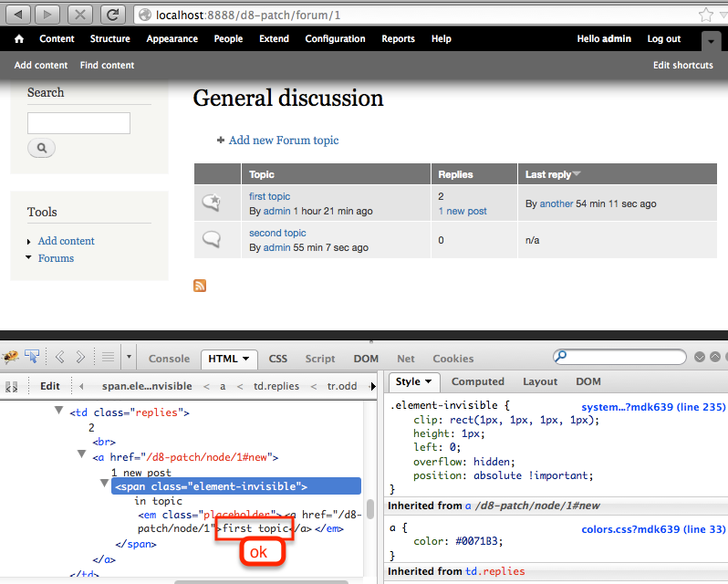
Task: Switch to Firebug Cookies tab
Action: [x=453, y=359]
